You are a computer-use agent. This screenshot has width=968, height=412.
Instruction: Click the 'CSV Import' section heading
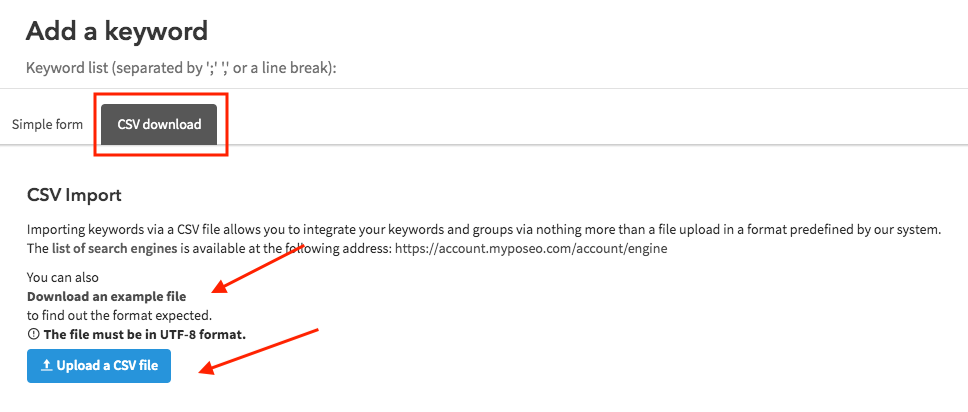click(75, 196)
